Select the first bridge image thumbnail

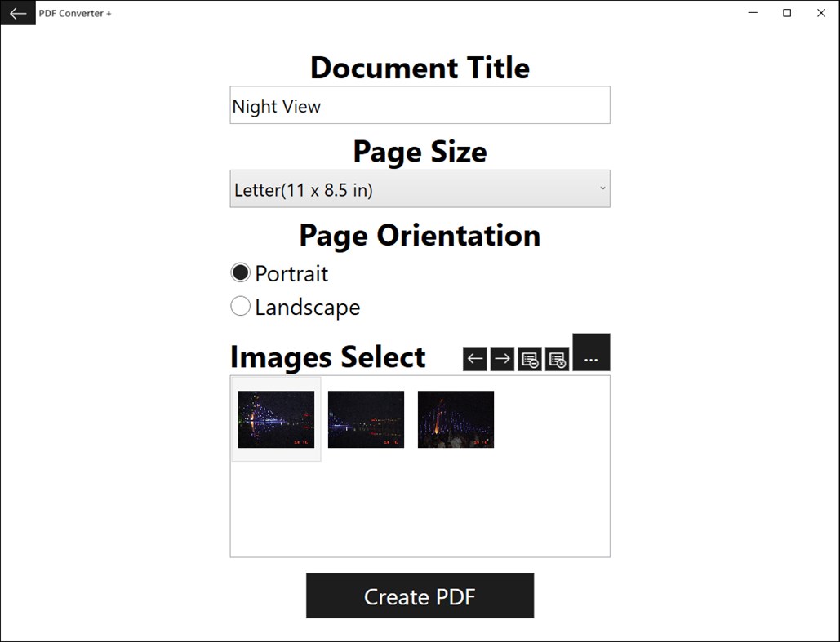point(276,419)
